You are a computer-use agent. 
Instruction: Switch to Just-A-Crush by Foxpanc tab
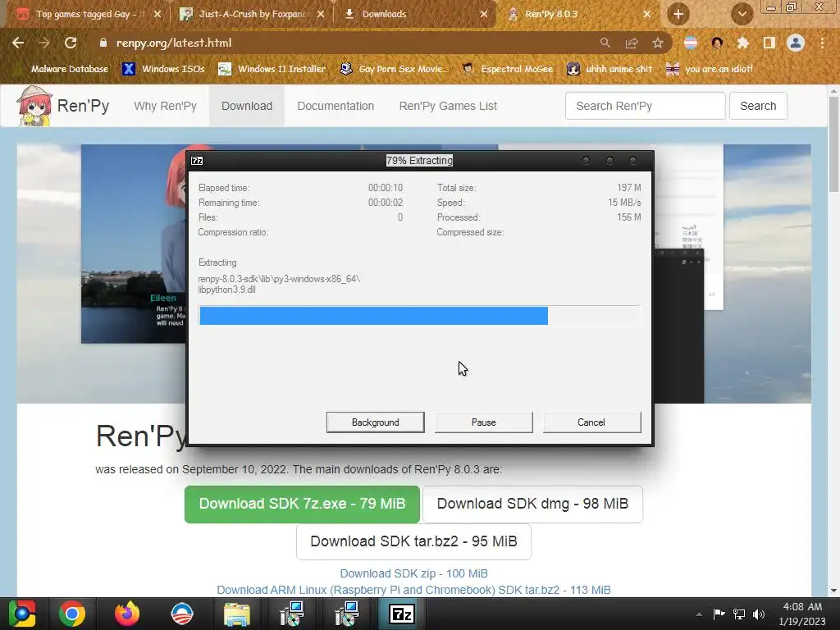pos(252,14)
